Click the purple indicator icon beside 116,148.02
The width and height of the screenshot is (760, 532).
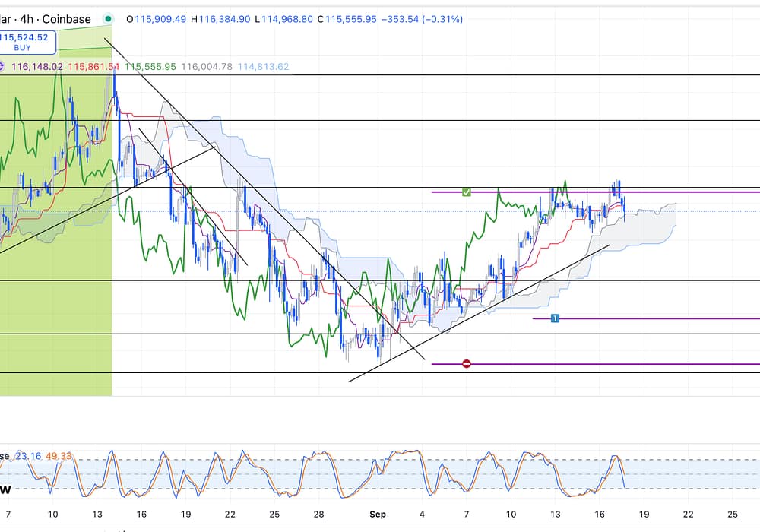coord(5,67)
